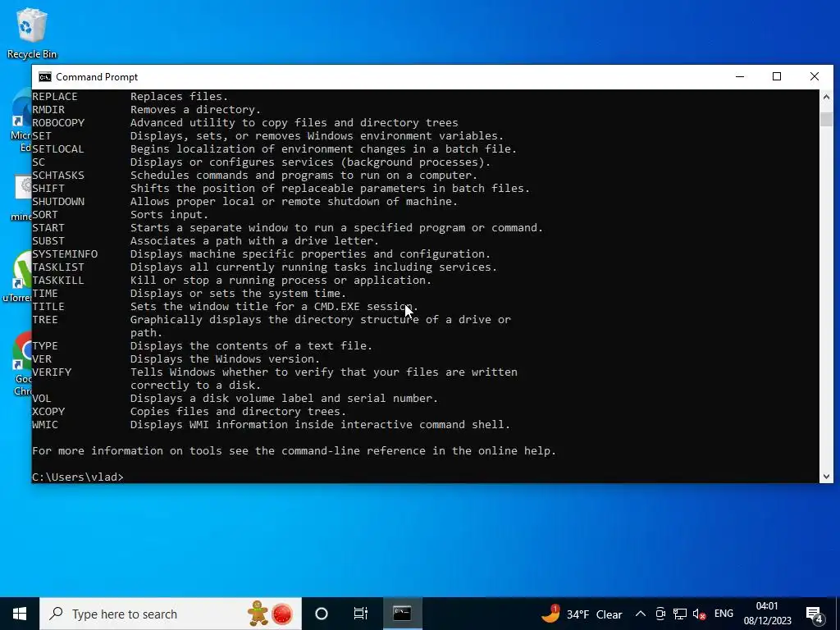Switch the ENG input language indicator
The width and height of the screenshot is (840, 630).
(x=724, y=614)
